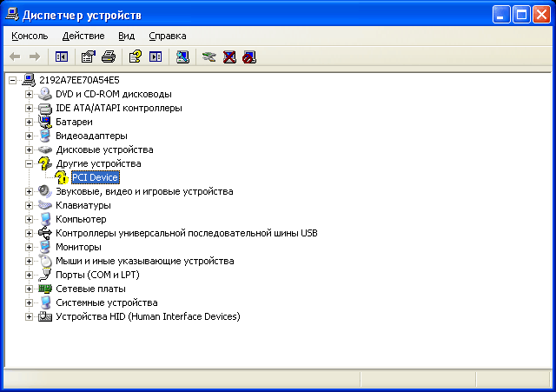Expand the Клавиатуры node
556x392 pixels.
pos(29,205)
